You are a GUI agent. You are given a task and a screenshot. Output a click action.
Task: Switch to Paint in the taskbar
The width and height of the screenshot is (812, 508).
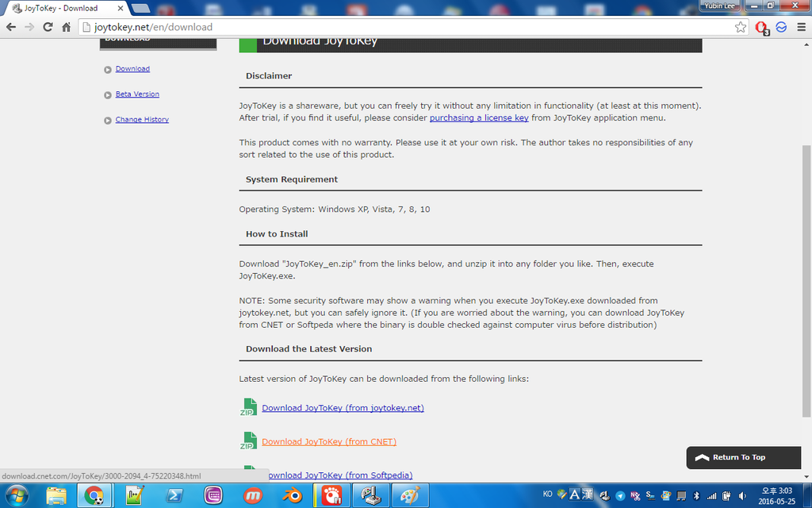point(410,495)
